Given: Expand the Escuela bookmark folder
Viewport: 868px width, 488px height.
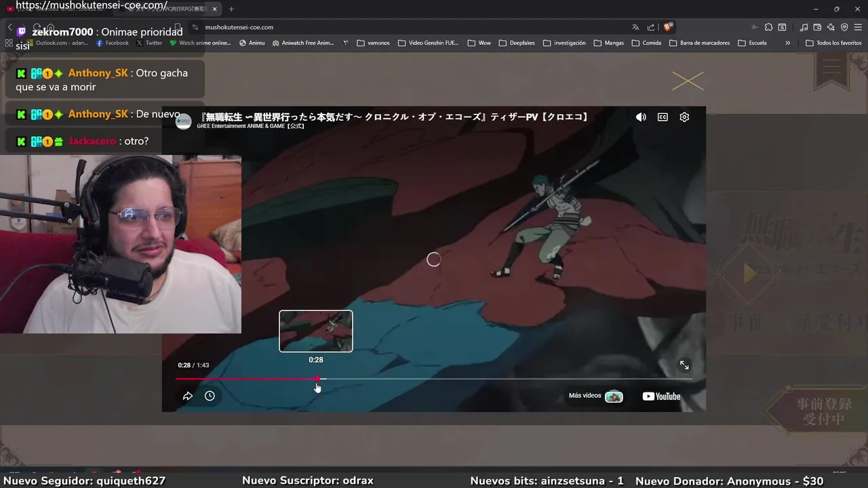Looking at the screenshot, I should coord(753,43).
